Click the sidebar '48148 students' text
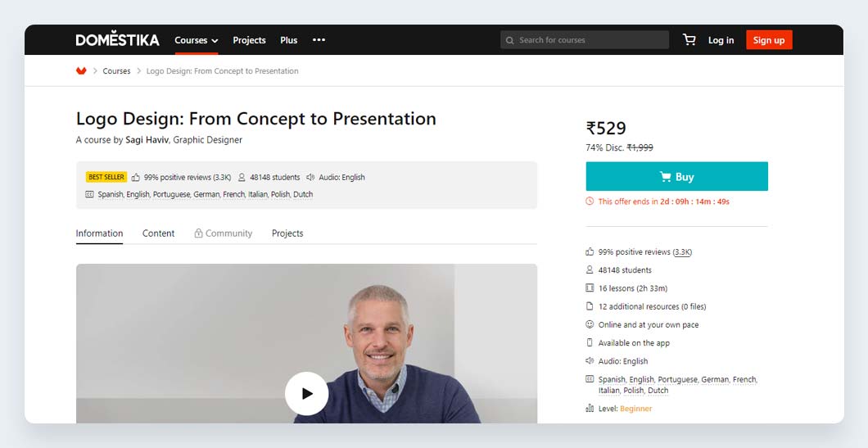 click(x=625, y=270)
